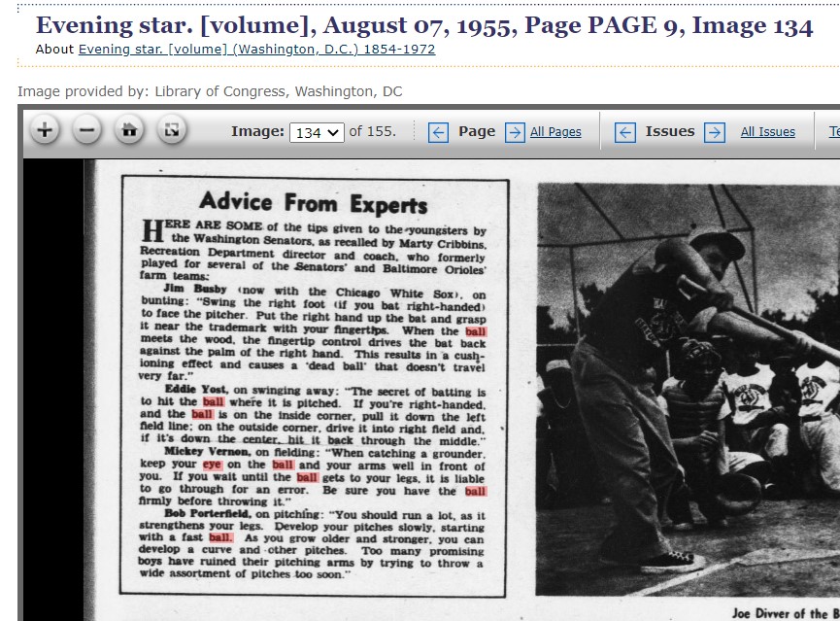Reset view with the home button
This screenshot has width=840, height=621.
pyautogui.click(x=129, y=130)
